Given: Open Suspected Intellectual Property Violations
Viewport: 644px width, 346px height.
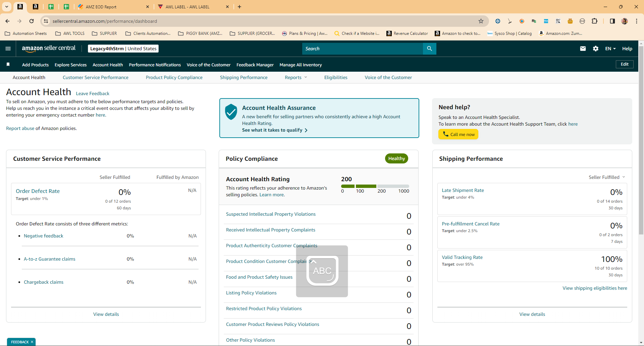Looking at the screenshot, I should [x=271, y=214].
